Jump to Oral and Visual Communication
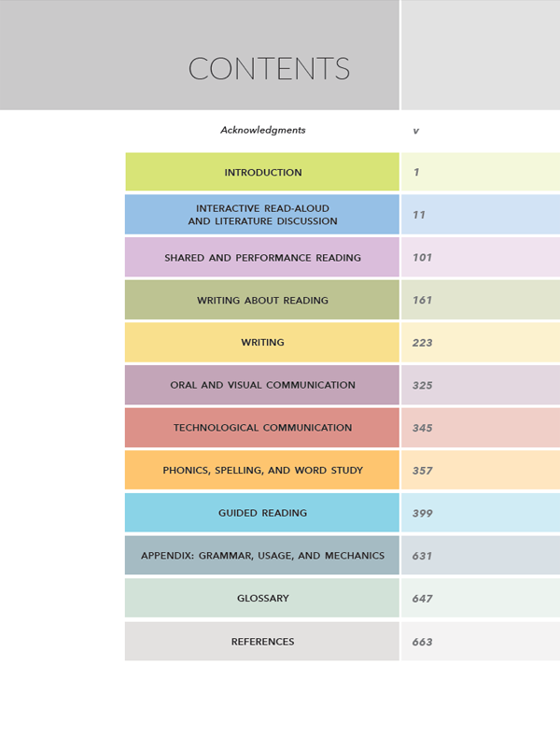560x737 pixels. [x=263, y=385]
